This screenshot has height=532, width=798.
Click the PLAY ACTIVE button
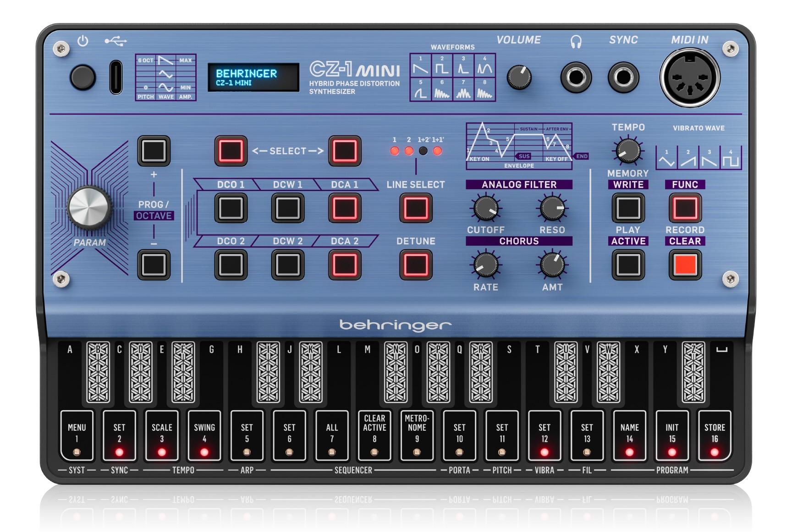click(x=628, y=265)
